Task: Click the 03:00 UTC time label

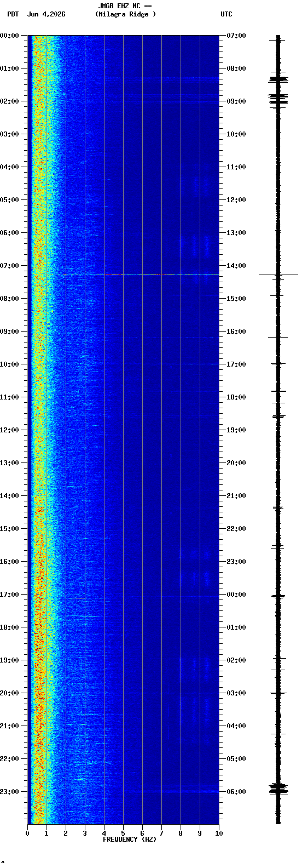Action: (x=236, y=693)
